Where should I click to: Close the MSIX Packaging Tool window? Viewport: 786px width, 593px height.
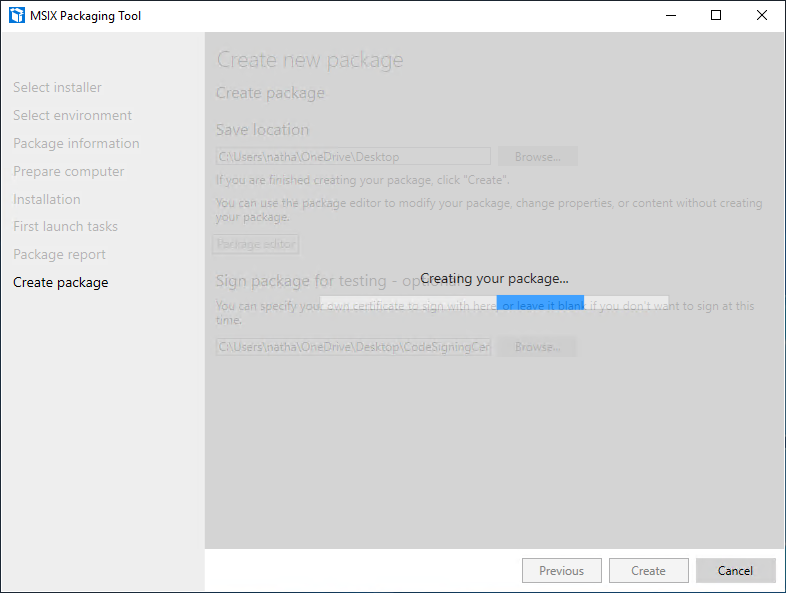click(x=762, y=16)
